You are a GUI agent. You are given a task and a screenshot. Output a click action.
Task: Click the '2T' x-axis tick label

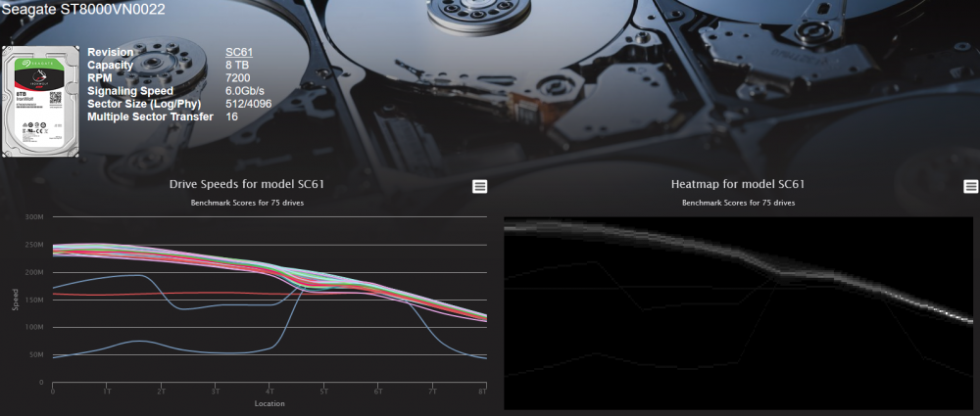tap(162, 392)
